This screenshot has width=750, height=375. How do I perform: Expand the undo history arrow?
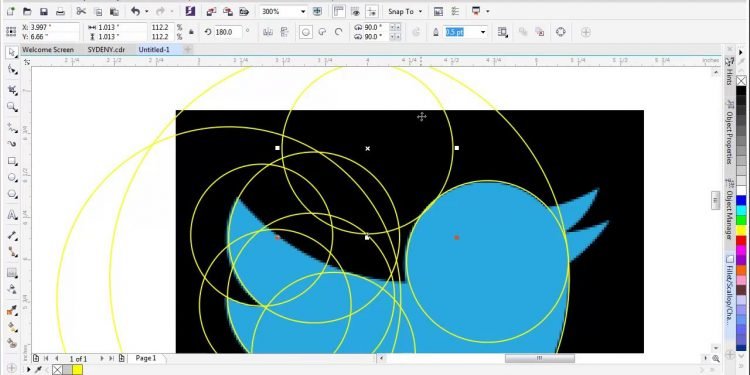point(146,11)
